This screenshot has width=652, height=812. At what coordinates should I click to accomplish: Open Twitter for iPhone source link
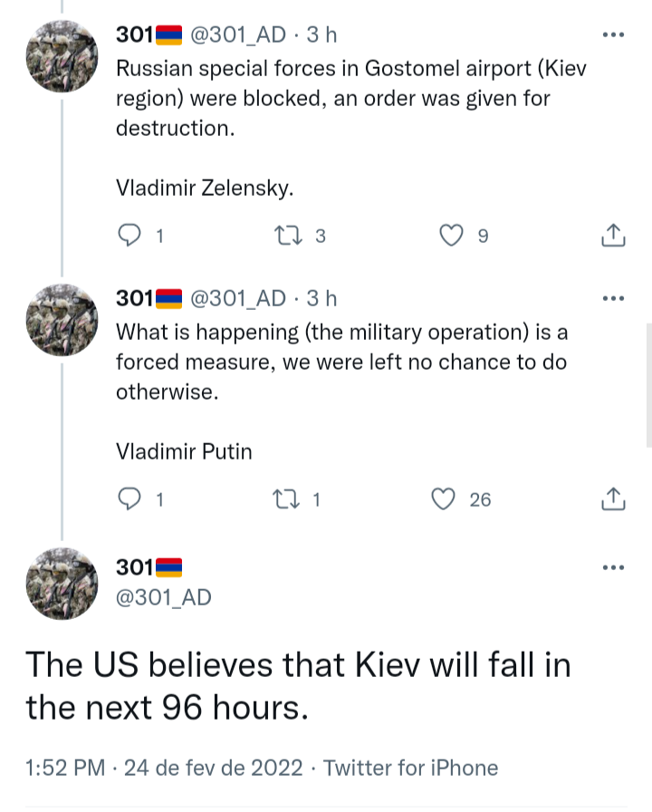(410, 768)
